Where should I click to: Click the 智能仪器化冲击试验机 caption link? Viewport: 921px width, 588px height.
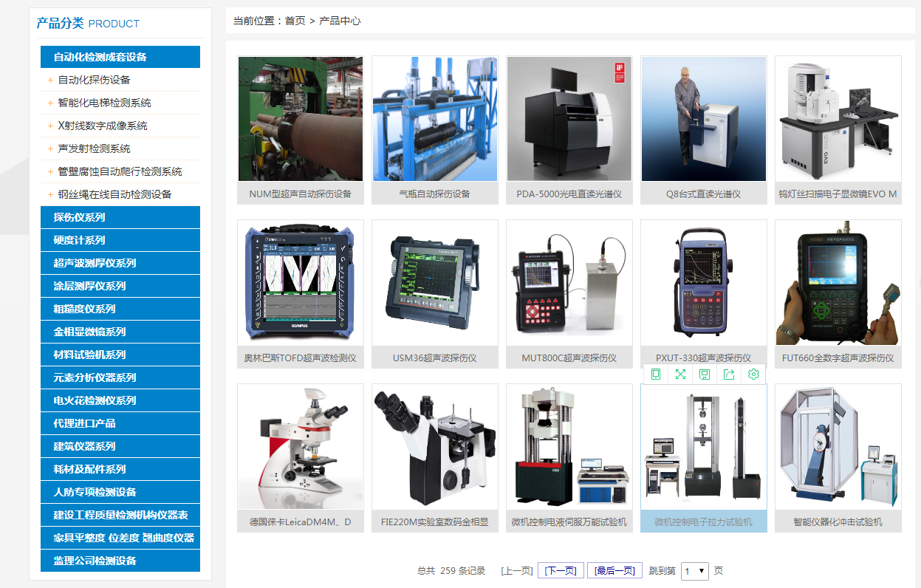[838, 522]
